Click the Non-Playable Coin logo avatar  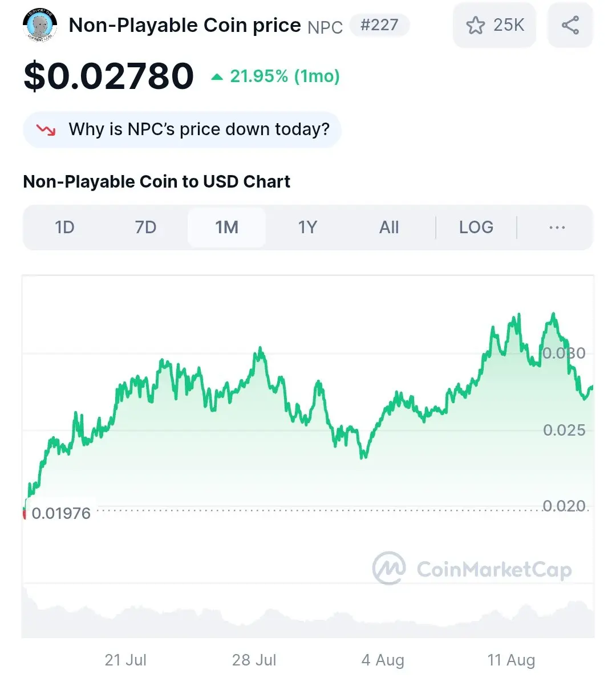40,25
